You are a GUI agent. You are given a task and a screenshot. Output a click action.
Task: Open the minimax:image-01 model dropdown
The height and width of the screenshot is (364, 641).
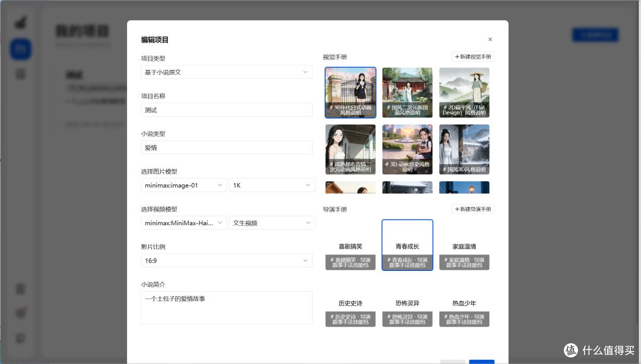(x=183, y=185)
